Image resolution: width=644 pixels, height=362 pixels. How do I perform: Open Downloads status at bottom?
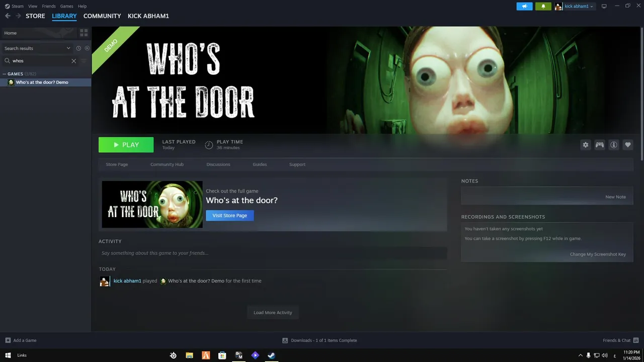[x=320, y=340]
